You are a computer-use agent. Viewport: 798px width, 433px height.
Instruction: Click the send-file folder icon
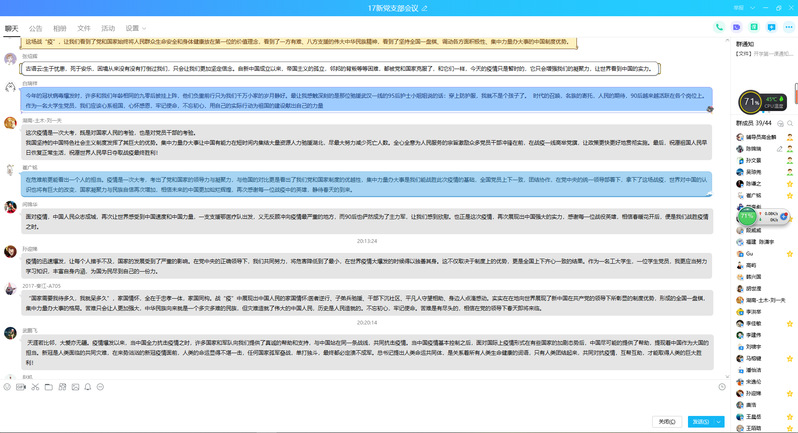pos(48,386)
